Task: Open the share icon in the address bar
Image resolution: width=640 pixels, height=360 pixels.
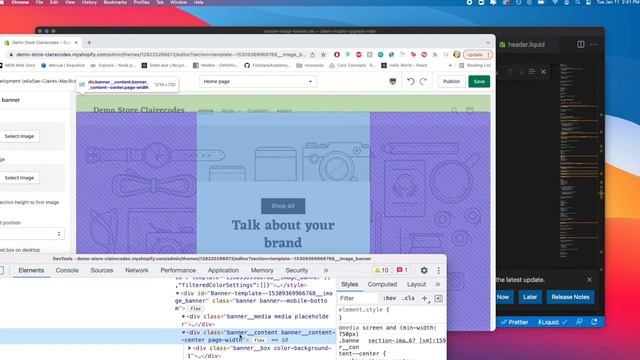Action: pyautogui.click(x=312, y=54)
